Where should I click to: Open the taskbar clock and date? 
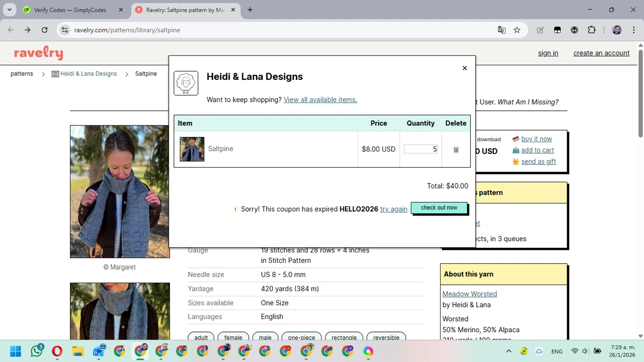coord(622,351)
